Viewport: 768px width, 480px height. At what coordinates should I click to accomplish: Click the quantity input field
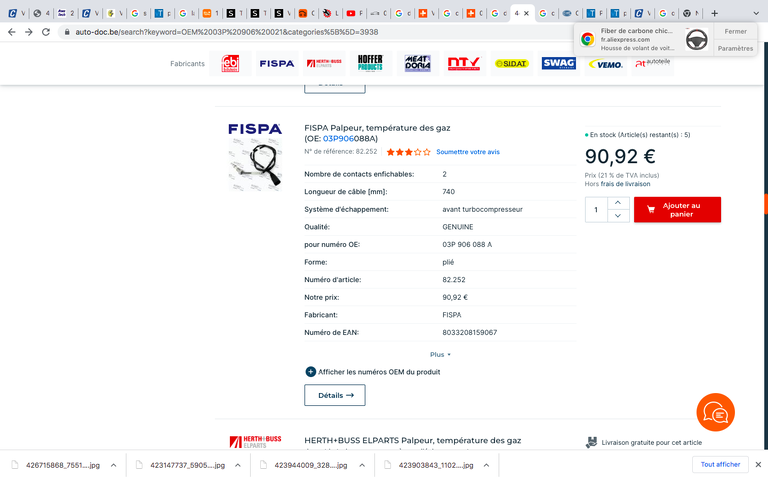coord(596,210)
